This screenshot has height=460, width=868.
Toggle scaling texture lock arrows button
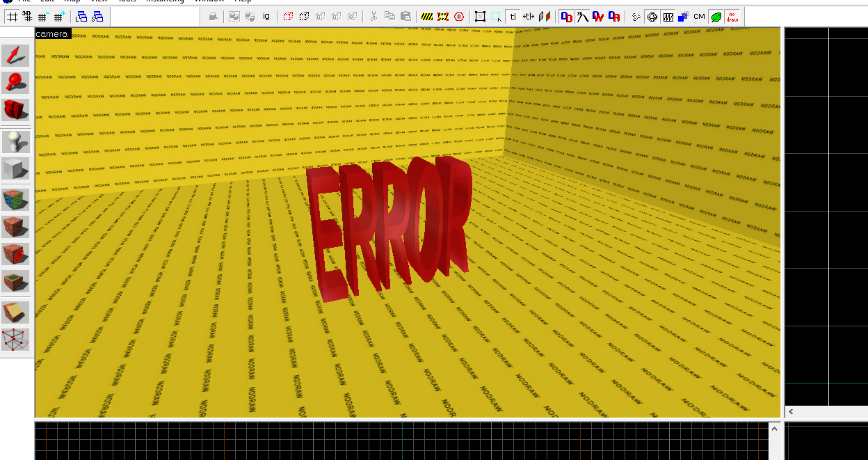(529, 17)
